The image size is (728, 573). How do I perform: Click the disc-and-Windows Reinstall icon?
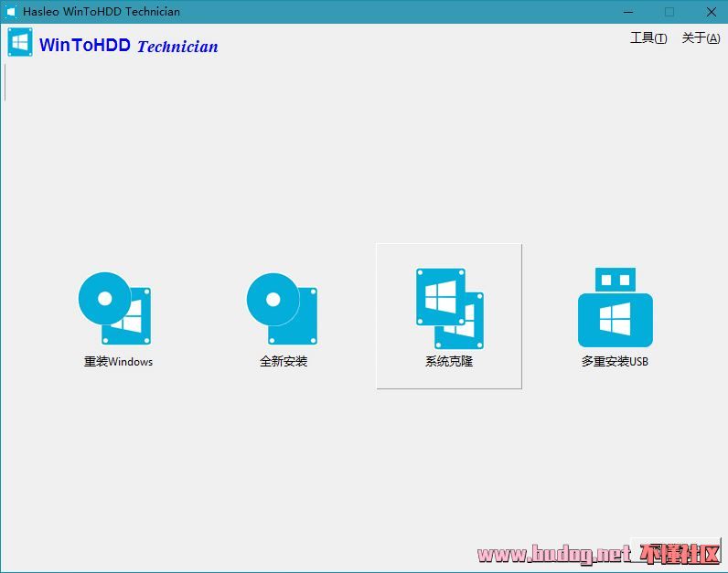point(114,308)
